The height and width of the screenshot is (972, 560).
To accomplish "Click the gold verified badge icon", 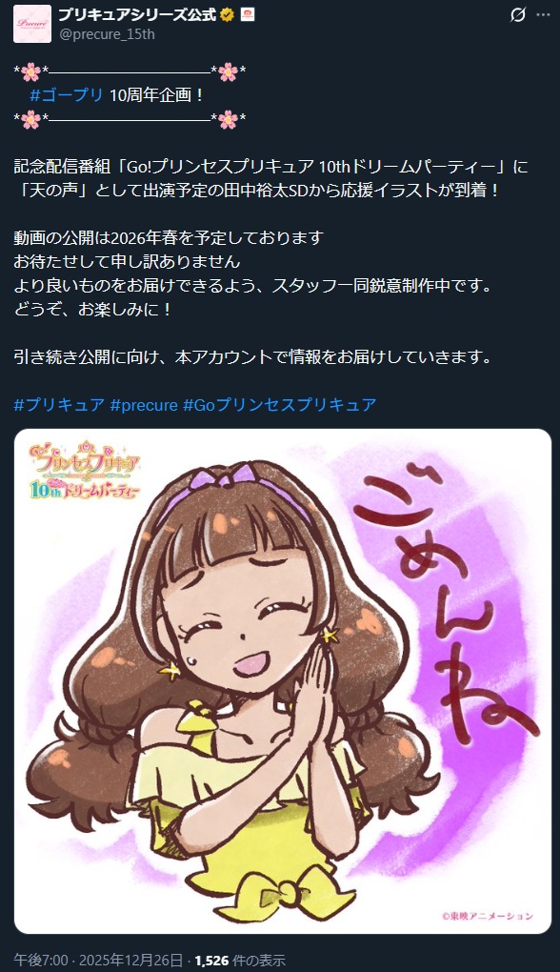I will [x=228, y=15].
